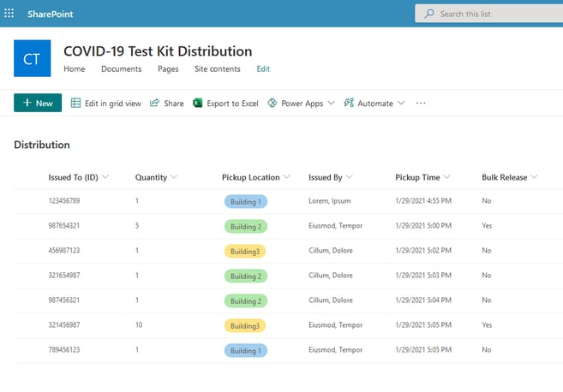This screenshot has width=563, height=392.
Task: Click Bulk Release No in row 123456789
Action: (x=487, y=200)
